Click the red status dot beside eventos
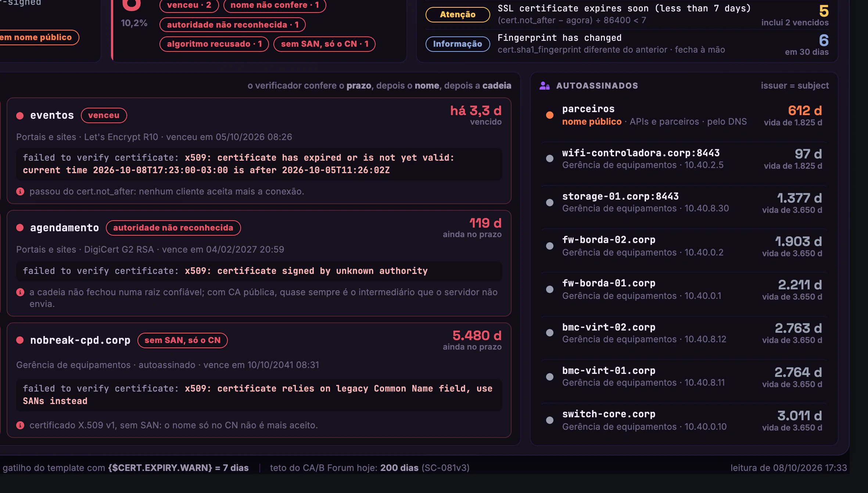The height and width of the screenshot is (493, 868). [20, 115]
